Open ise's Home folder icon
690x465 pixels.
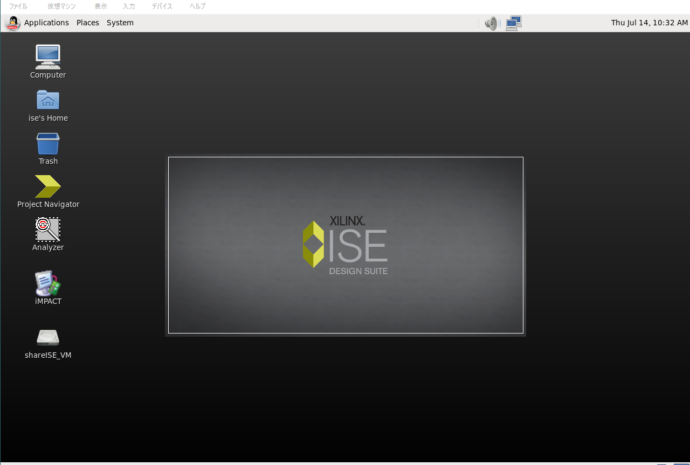coord(47,100)
